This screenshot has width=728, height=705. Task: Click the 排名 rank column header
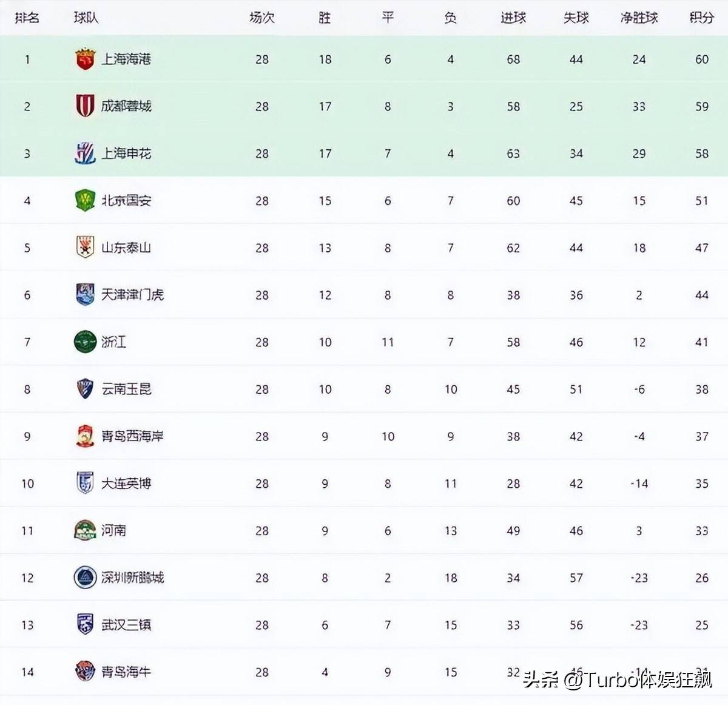point(27,18)
